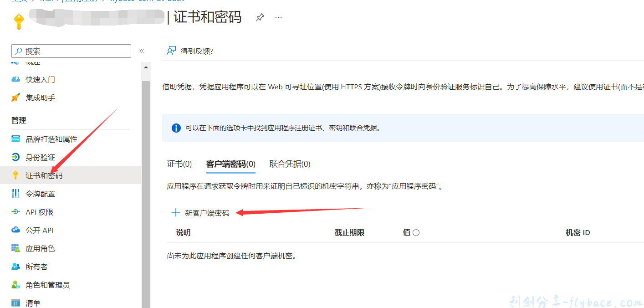Open 集成助手 menu item
This screenshot has width=644, height=308.
tap(40, 98)
